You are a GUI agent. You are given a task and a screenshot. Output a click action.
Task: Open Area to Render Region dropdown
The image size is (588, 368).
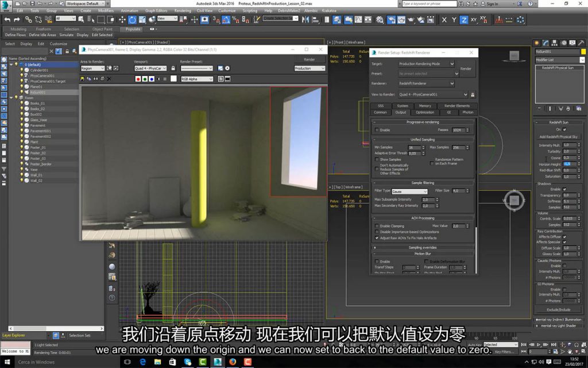point(92,68)
